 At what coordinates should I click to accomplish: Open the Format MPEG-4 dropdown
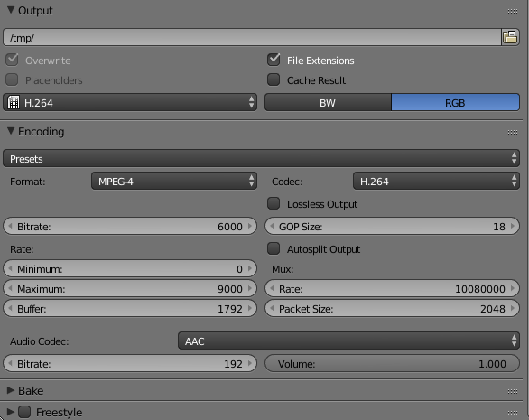point(174,181)
